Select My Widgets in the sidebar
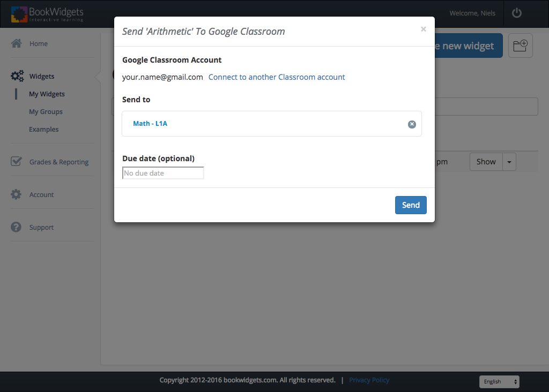Viewport: 549px width, 392px height. click(x=46, y=94)
